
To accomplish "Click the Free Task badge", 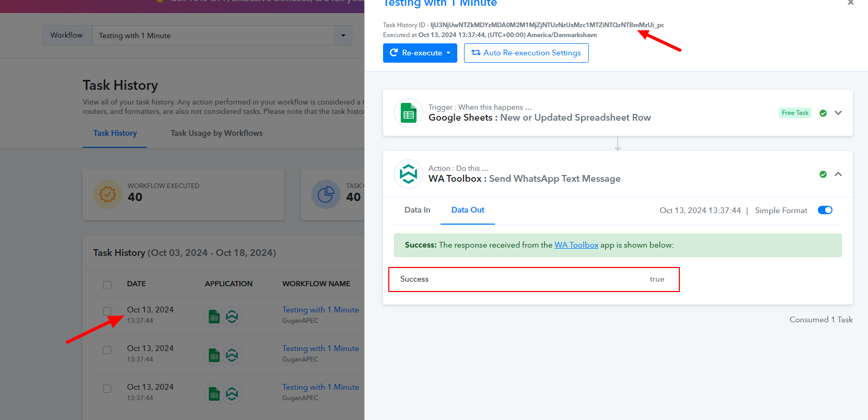I will [x=795, y=113].
